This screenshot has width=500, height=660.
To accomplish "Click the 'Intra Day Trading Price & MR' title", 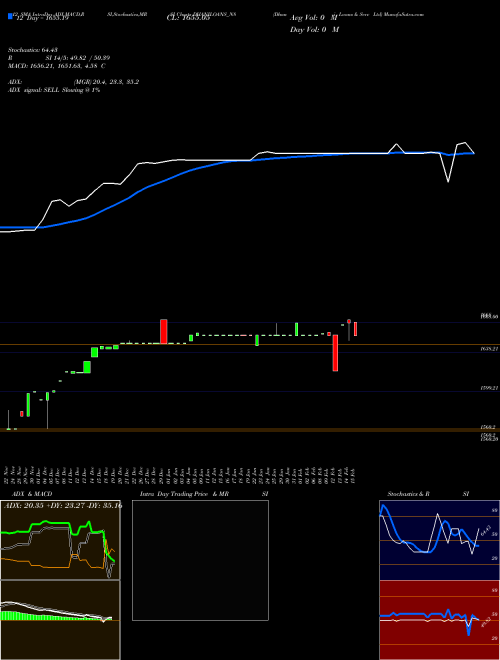I will click(x=184, y=494).
